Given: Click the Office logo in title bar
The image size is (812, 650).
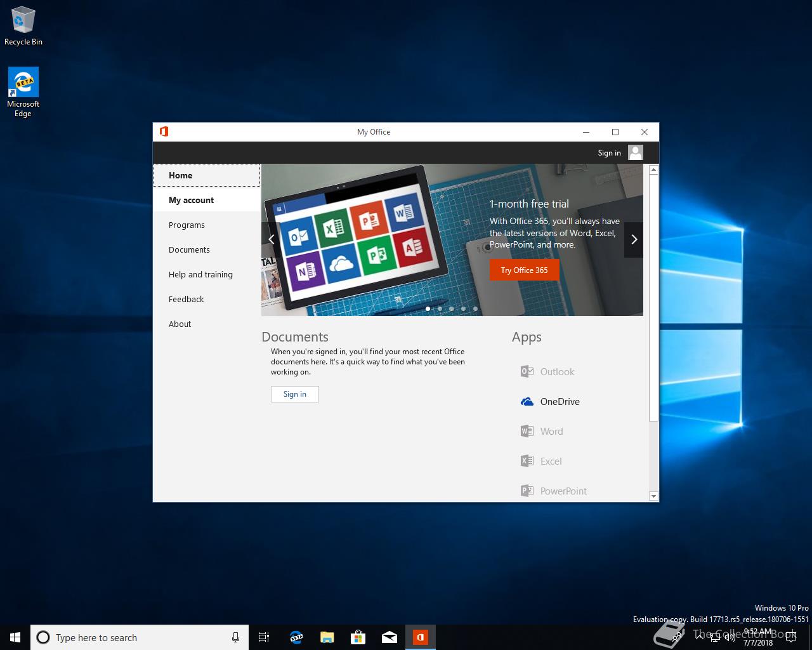Looking at the screenshot, I should click(164, 131).
